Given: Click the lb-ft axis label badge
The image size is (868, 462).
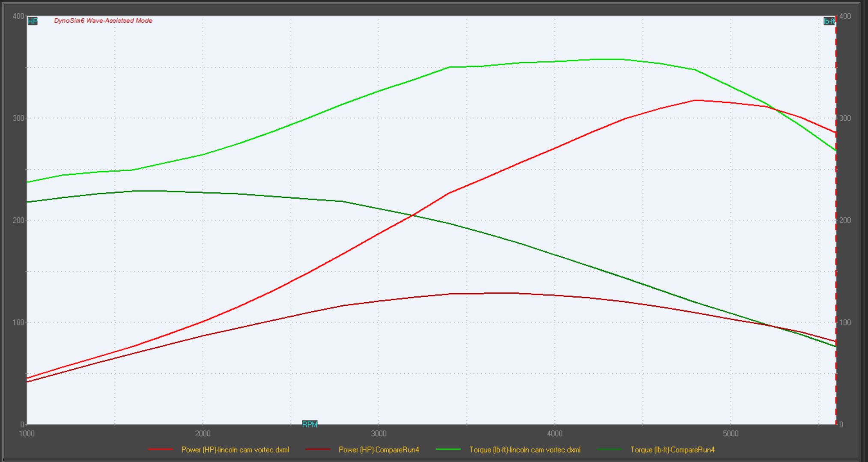Looking at the screenshot, I should (x=829, y=21).
